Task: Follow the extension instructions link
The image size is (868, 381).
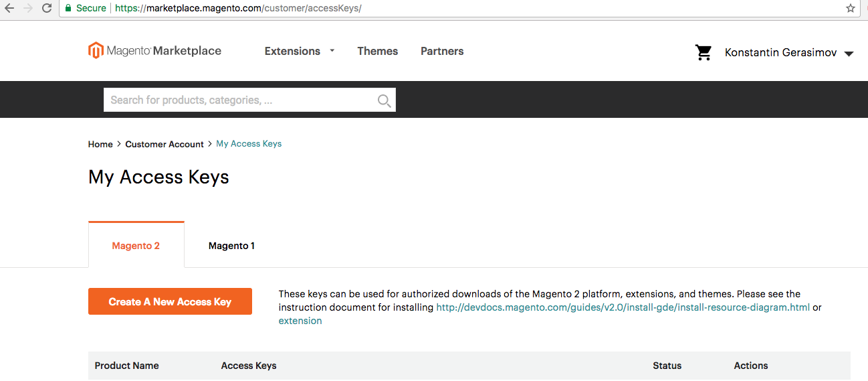Action: coord(300,321)
